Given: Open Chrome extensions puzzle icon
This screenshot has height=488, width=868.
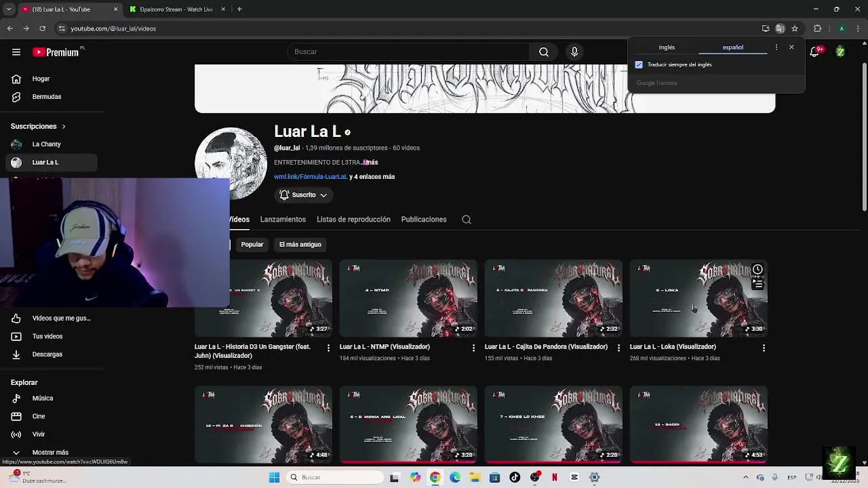Looking at the screenshot, I should [817, 28].
